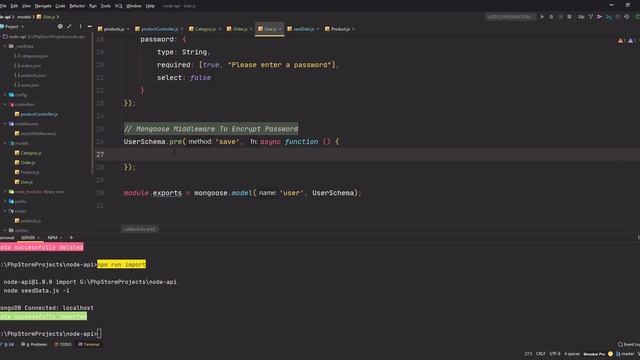Open the Git tool window button
640x360 pixels.
8,344
